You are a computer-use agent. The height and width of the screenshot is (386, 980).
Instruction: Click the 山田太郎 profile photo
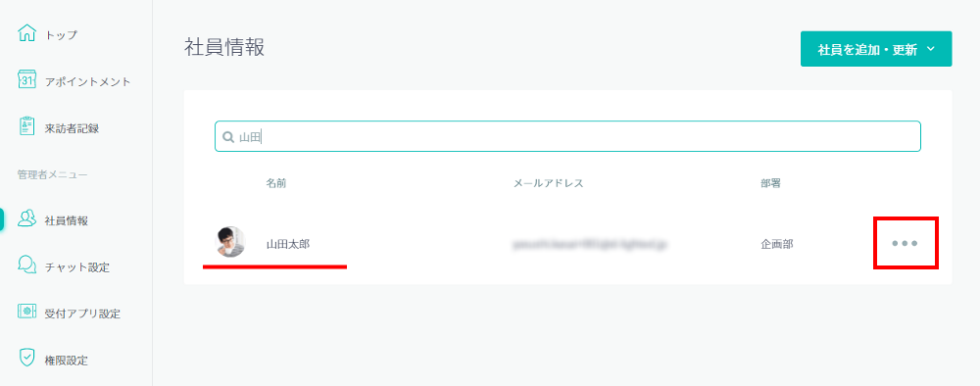point(230,242)
